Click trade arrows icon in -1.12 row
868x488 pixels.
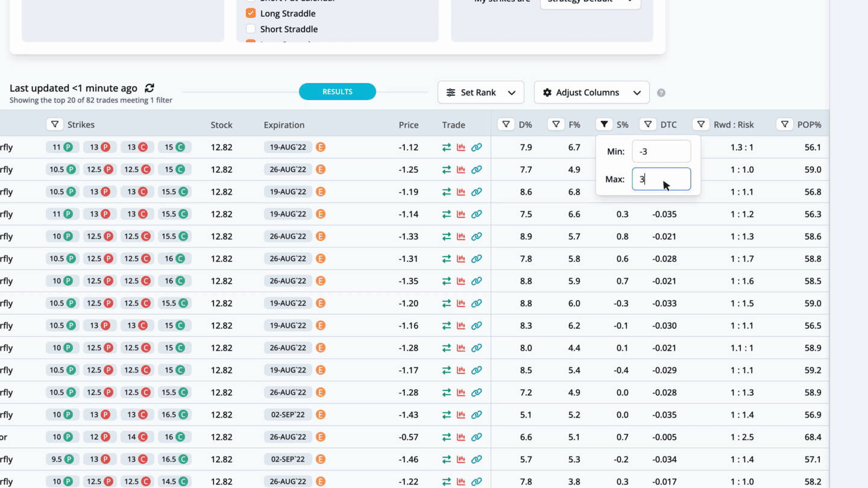(447, 148)
